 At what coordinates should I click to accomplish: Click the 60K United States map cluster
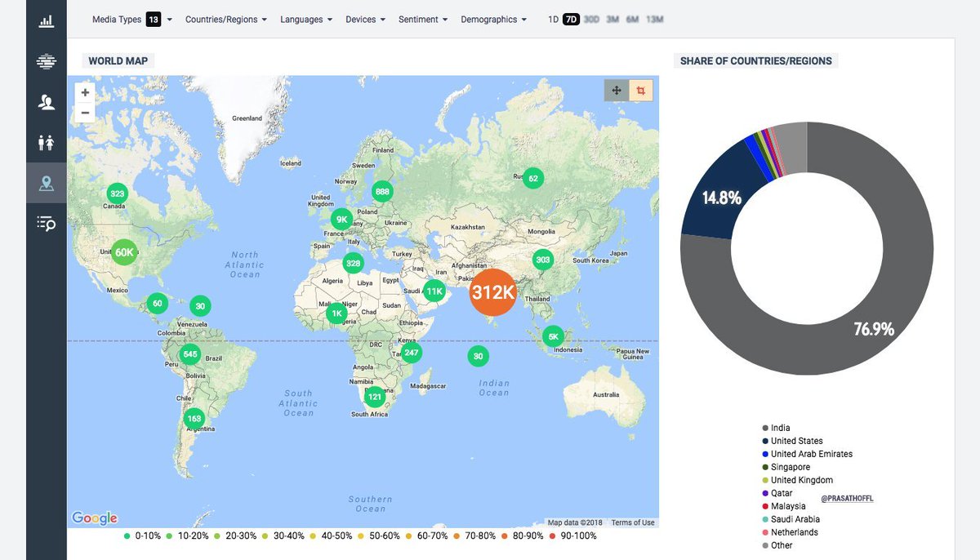click(125, 253)
